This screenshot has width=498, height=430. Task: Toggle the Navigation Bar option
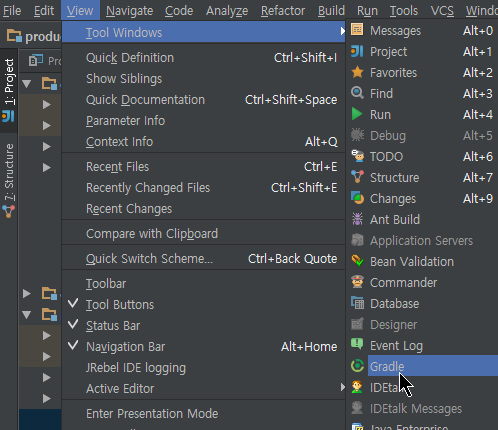pos(203,346)
